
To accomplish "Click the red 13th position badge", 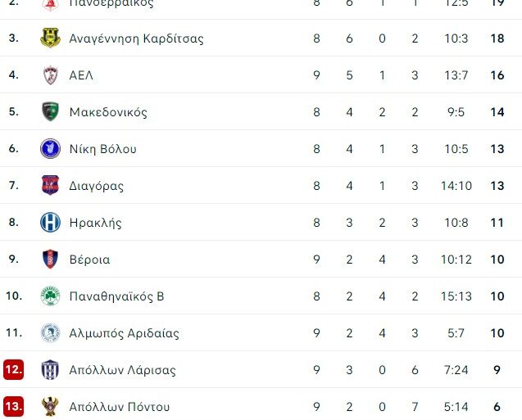I will coord(13,407).
